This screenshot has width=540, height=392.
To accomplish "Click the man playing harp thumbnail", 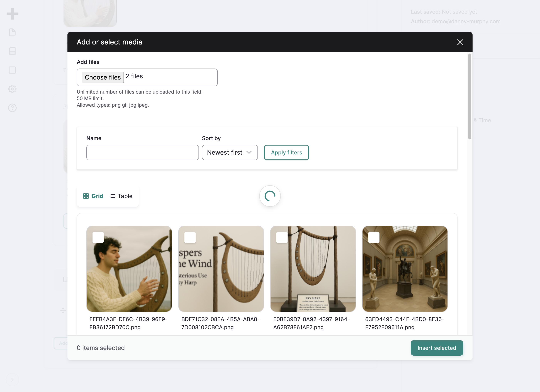I will 129,269.
